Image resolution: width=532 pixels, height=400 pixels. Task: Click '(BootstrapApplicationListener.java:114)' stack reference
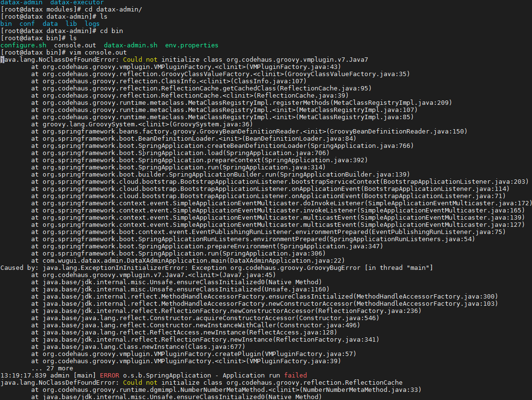(435, 189)
